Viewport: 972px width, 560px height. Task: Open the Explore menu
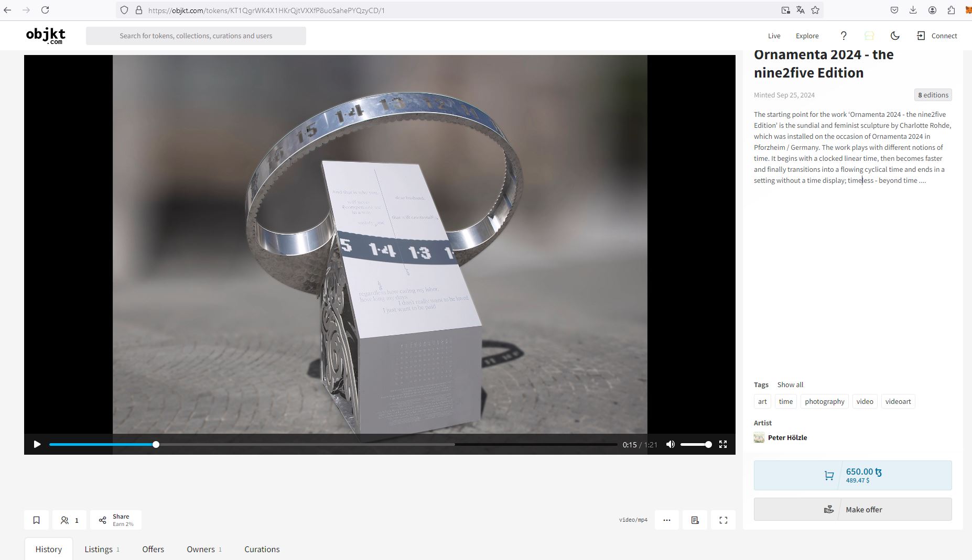(x=807, y=36)
